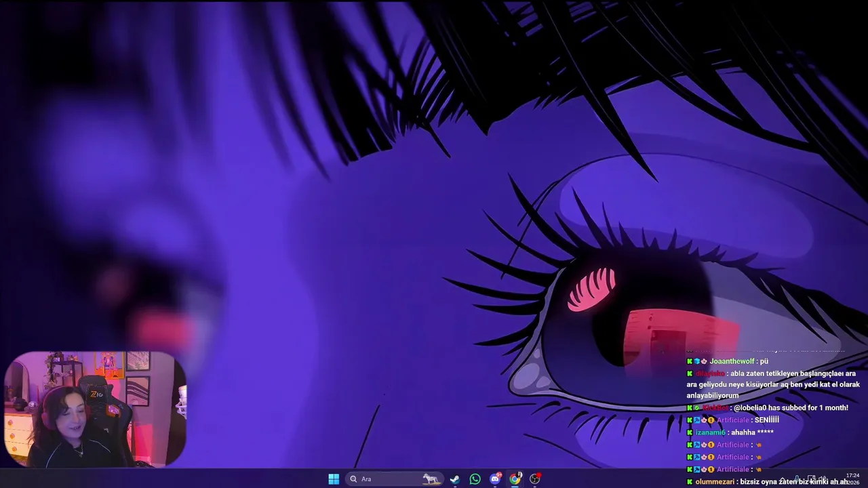Open Steam from the taskbar
The image size is (868, 488).
pyautogui.click(x=455, y=479)
